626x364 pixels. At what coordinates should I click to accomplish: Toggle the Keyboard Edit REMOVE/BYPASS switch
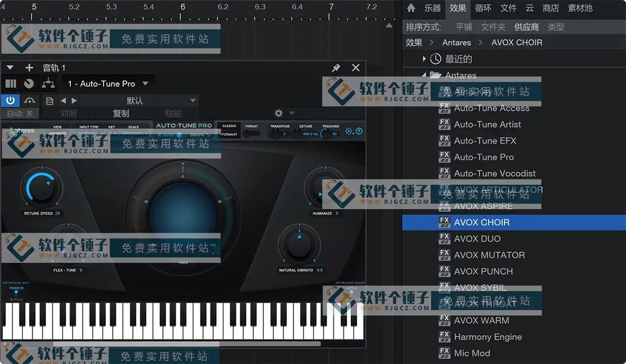tap(16, 293)
